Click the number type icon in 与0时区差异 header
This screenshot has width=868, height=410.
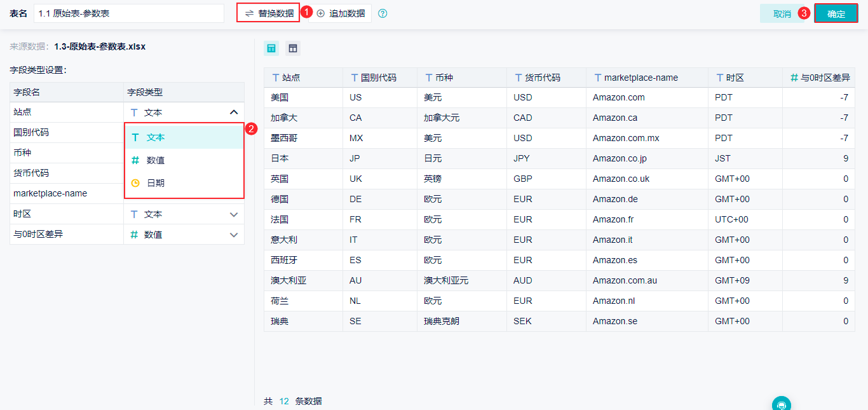794,78
